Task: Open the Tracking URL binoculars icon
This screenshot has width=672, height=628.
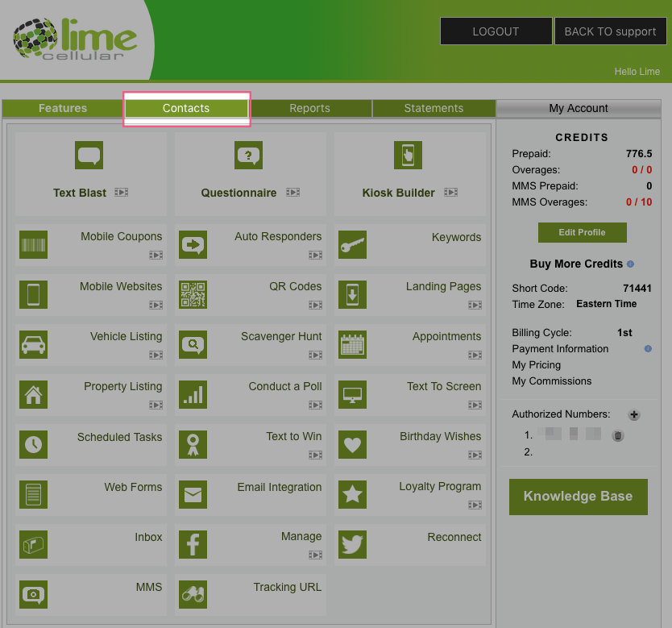Action: tap(193, 595)
